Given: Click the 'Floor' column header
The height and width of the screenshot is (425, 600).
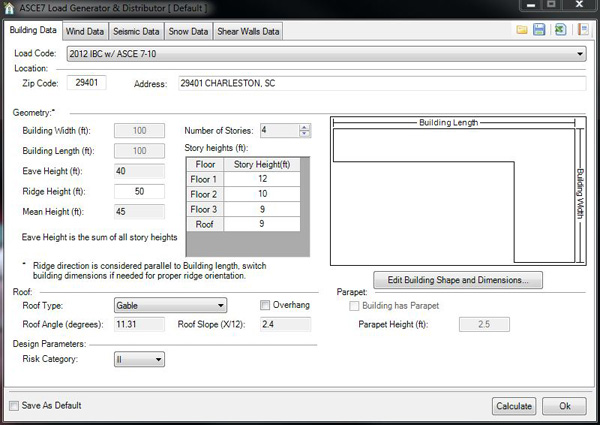Looking at the screenshot, I should tap(205, 164).
